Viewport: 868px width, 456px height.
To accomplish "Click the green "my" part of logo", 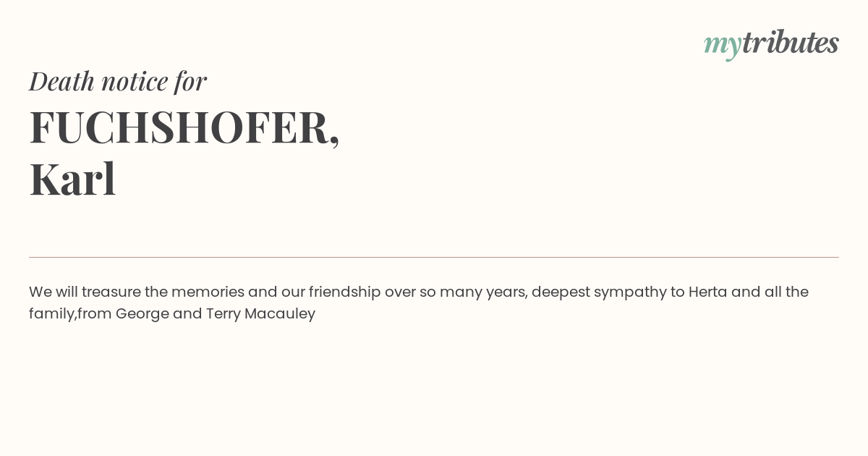I will [723, 46].
